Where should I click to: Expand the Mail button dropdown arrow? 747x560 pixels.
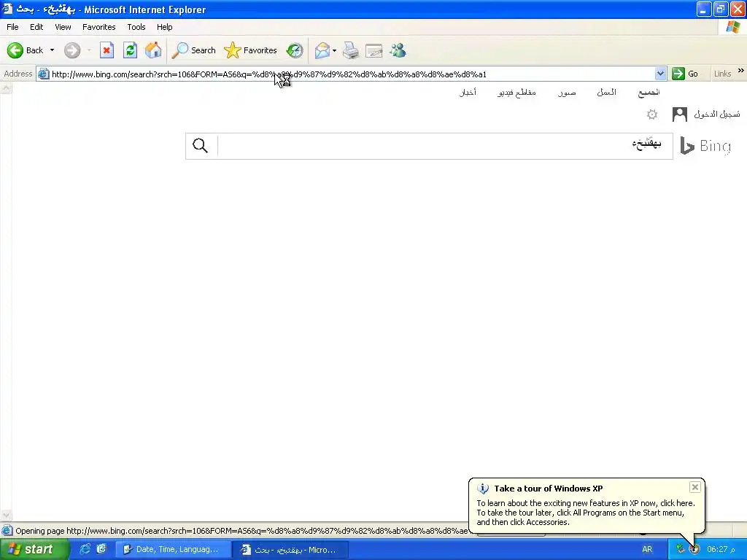coord(334,50)
